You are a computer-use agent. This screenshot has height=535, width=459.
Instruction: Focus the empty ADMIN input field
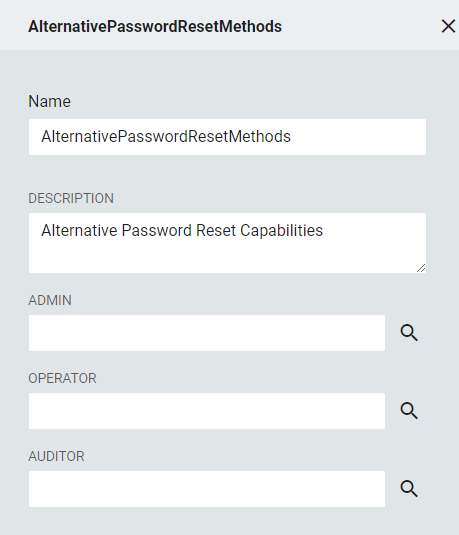point(207,333)
